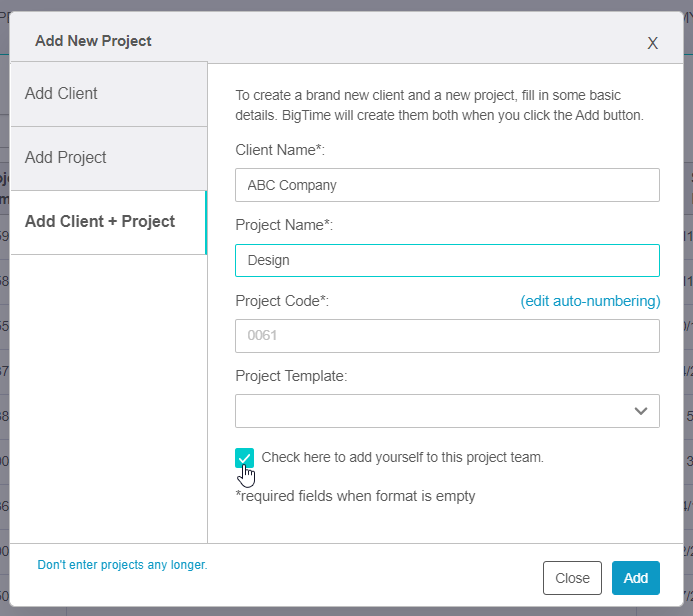This screenshot has height=616, width=693.
Task: Click the 'Add New Project' dialog title
Action: (93, 41)
